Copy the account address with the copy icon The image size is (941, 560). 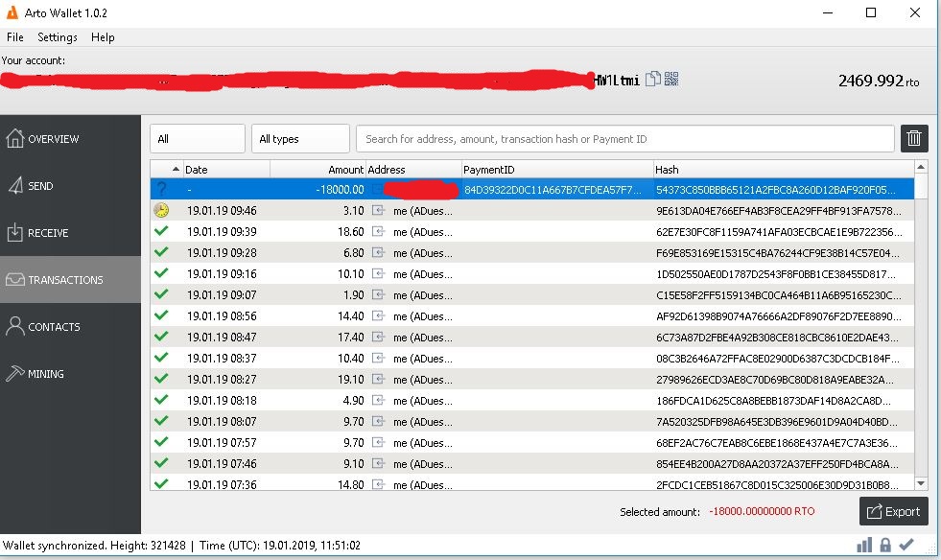653,79
